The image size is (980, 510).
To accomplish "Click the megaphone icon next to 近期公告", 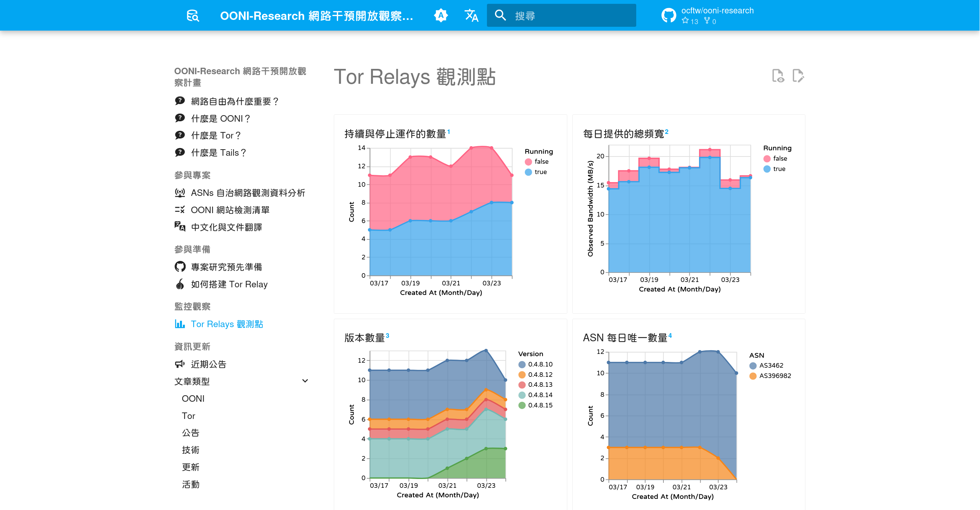I will click(180, 364).
